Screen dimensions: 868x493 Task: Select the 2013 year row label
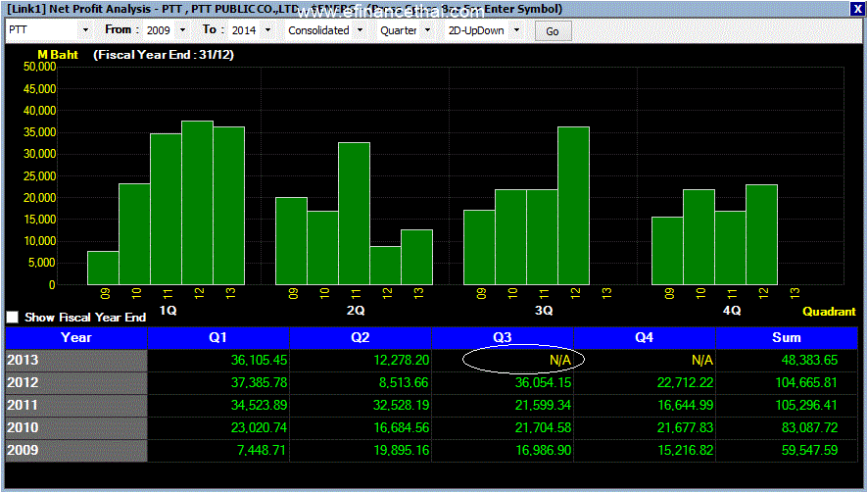(x=76, y=361)
